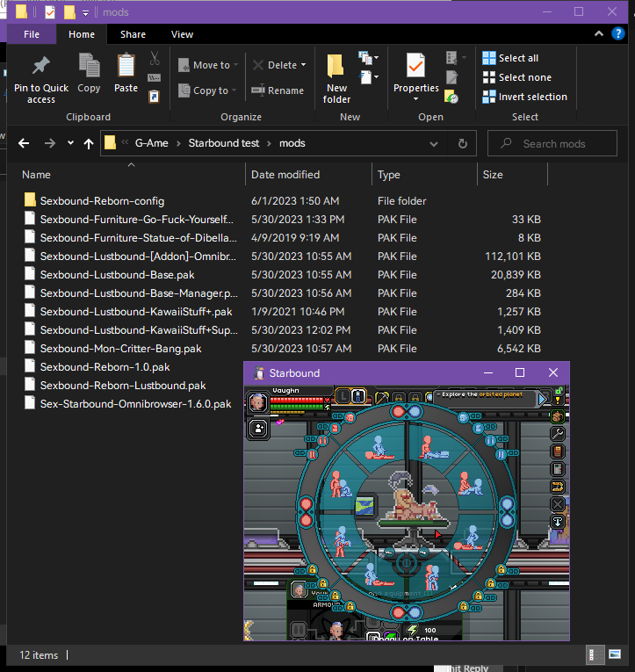Click the Copy icon in Clipboard group

(x=89, y=66)
